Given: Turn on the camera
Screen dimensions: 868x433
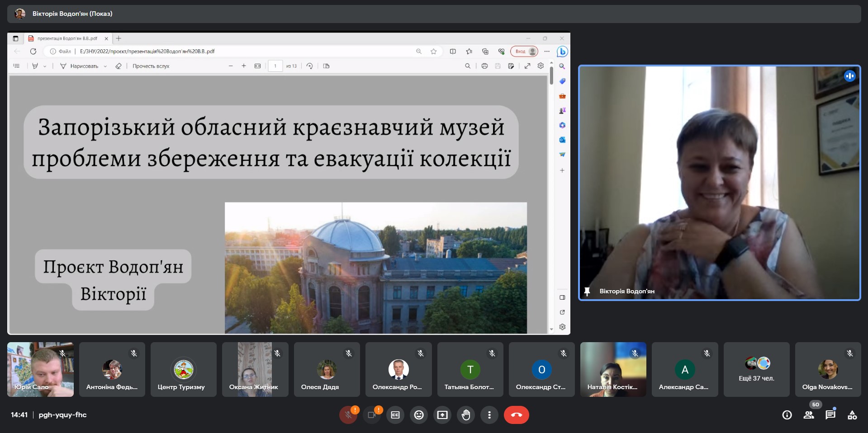Looking at the screenshot, I should (372, 415).
